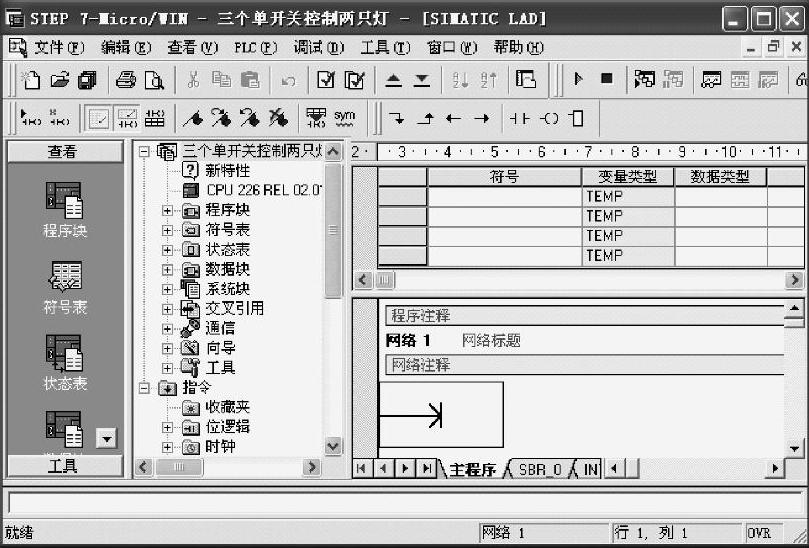Click the Compile icon
809x548 pixels.
326,80
